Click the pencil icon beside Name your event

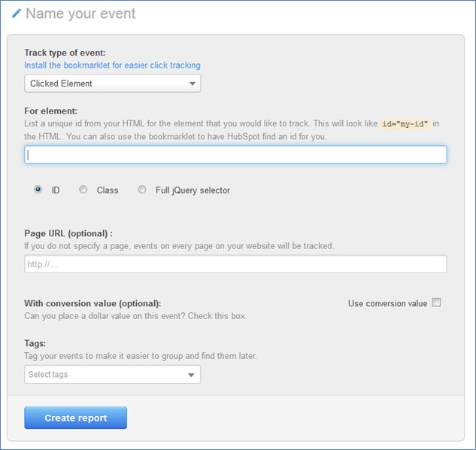[17, 14]
